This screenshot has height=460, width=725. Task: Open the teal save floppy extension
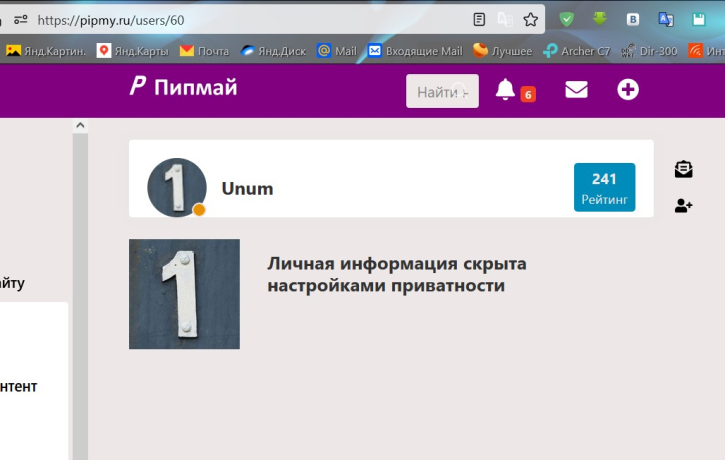click(x=699, y=19)
